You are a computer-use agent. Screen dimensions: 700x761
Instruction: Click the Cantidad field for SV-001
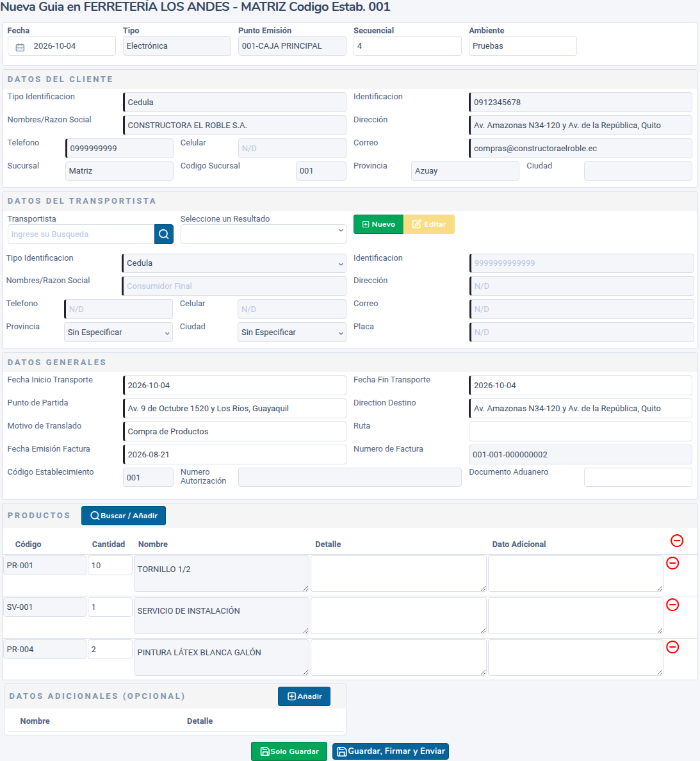click(110, 607)
